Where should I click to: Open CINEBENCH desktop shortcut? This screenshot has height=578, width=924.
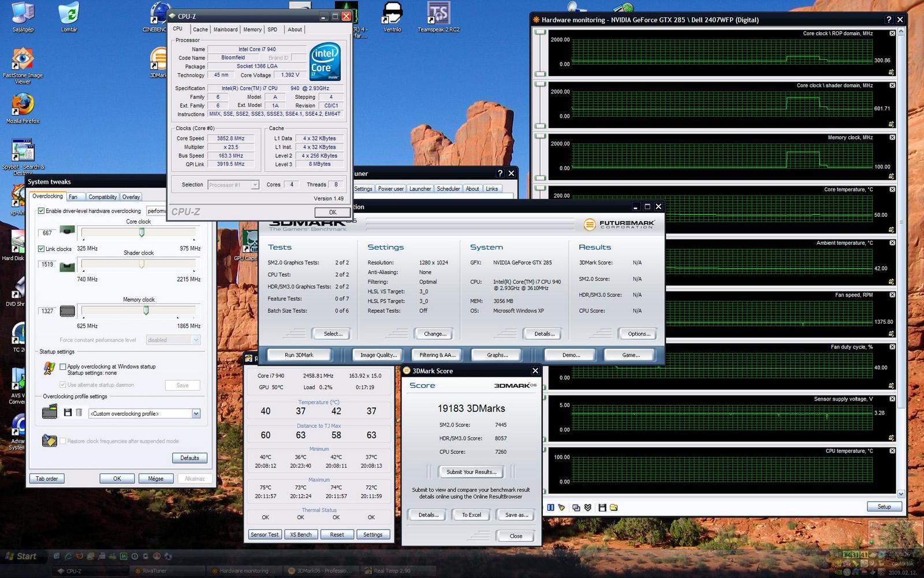click(x=156, y=17)
